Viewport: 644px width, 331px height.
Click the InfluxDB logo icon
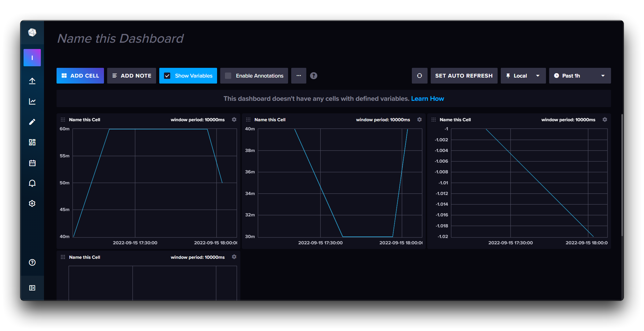[x=32, y=32]
